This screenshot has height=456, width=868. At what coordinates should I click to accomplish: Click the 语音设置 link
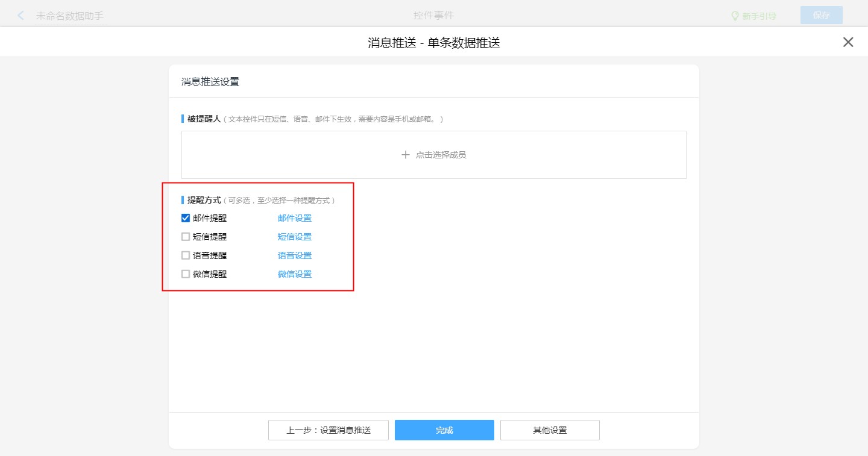coord(294,255)
